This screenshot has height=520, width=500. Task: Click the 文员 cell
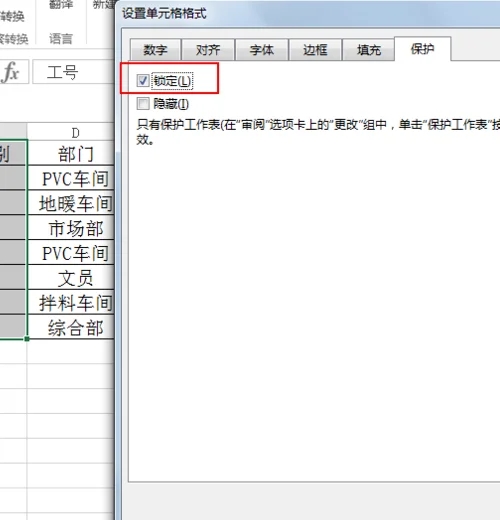point(71,278)
